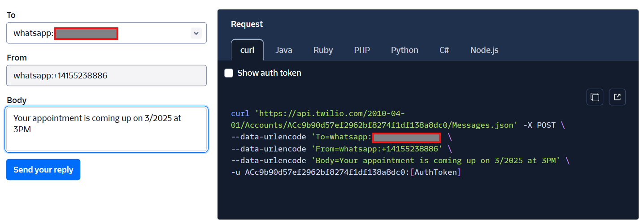
Task: Switch to the PHP tab
Action: click(362, 50)
